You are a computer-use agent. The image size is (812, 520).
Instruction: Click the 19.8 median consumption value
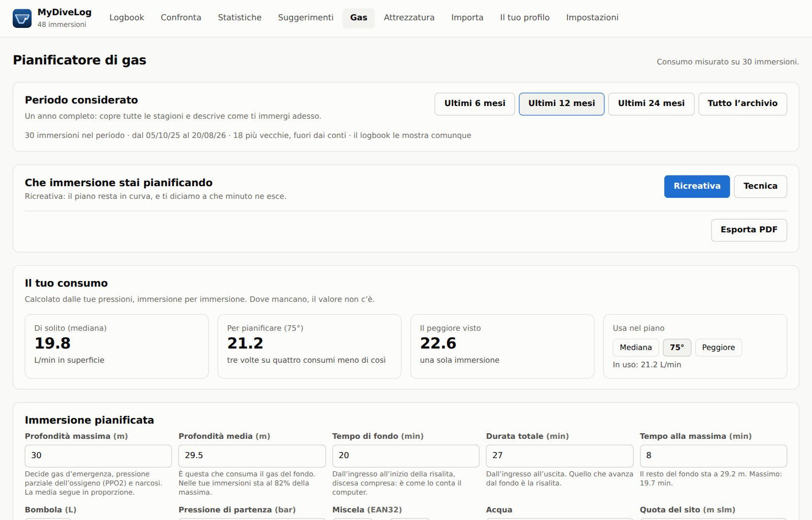click(52, 343)
